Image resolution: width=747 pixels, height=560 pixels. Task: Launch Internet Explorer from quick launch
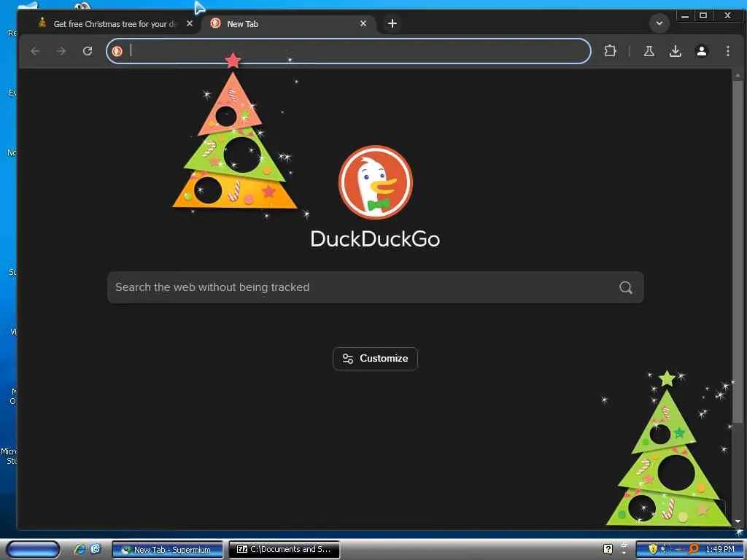80,549
